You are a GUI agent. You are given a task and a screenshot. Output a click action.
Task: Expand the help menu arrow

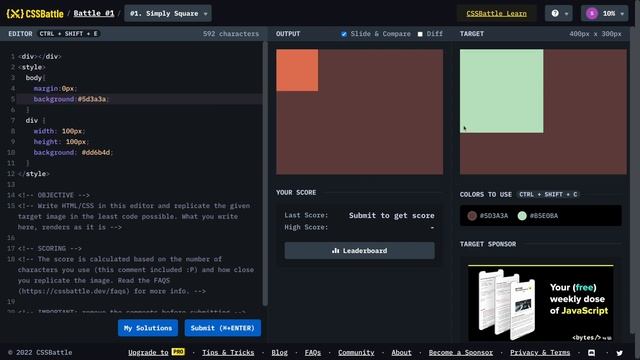tap(566, 14)
